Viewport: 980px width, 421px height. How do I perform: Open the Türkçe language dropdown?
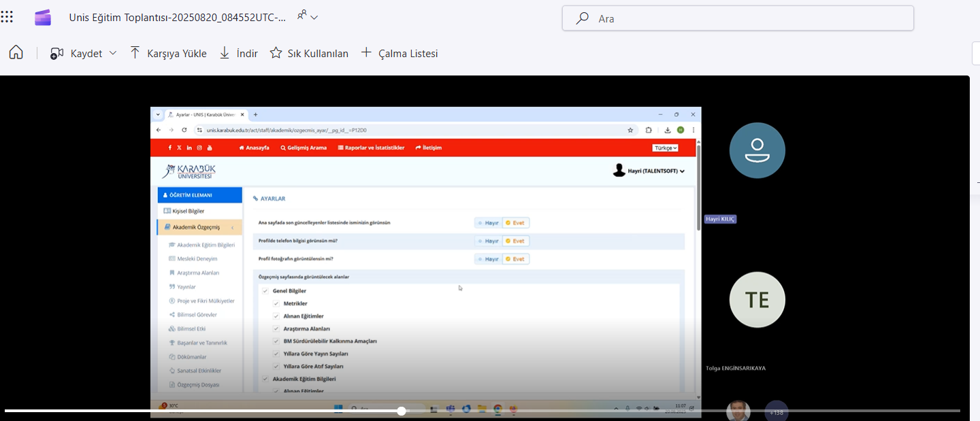point(666,148)
